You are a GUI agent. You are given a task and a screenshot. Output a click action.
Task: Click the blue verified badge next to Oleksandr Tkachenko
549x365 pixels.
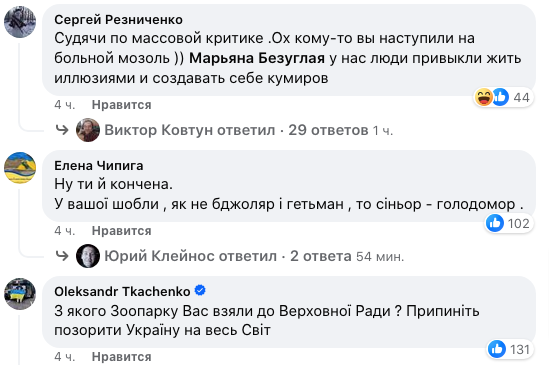[200, 290]
